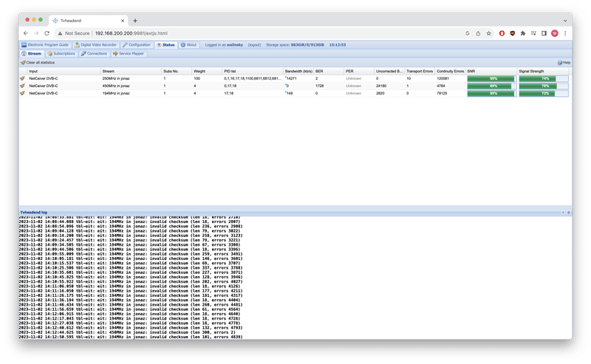591x364 pixels.
Task: Bookmark this page with the star icon
Action: 488,33
